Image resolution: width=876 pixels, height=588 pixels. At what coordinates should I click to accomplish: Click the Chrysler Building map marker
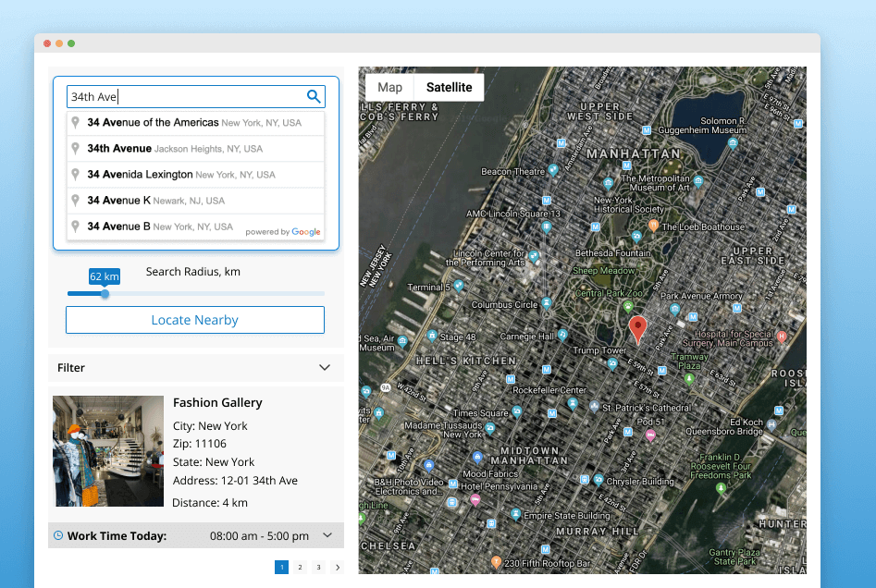598,480
